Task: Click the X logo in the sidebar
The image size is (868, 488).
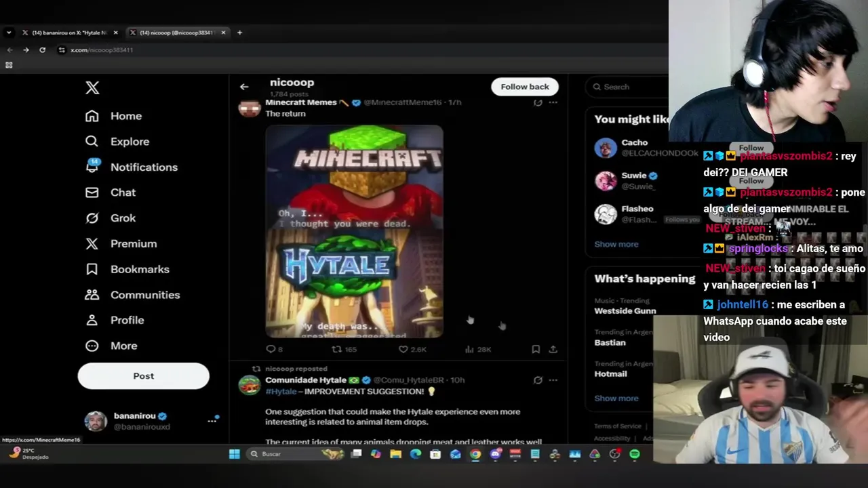Action: click(x=92, y=87)
